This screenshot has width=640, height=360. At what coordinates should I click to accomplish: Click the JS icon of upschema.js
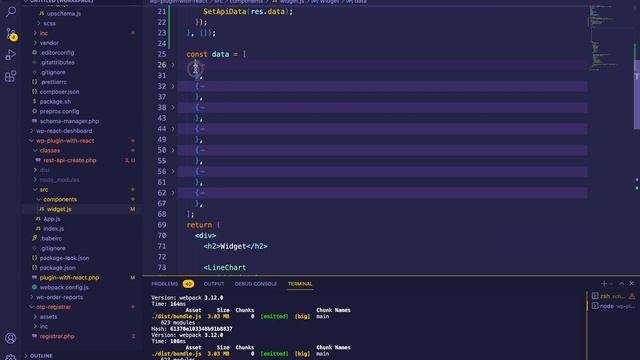[41, 13]
